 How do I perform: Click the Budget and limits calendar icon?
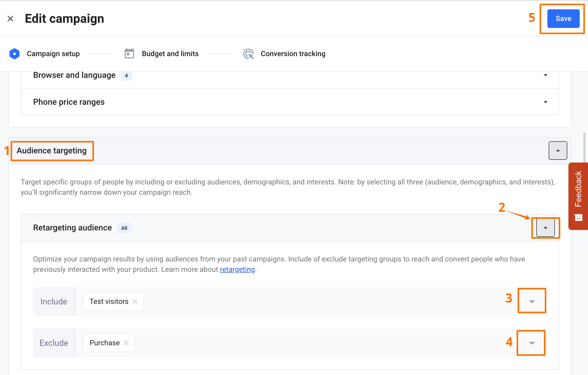tap(129, 54)
